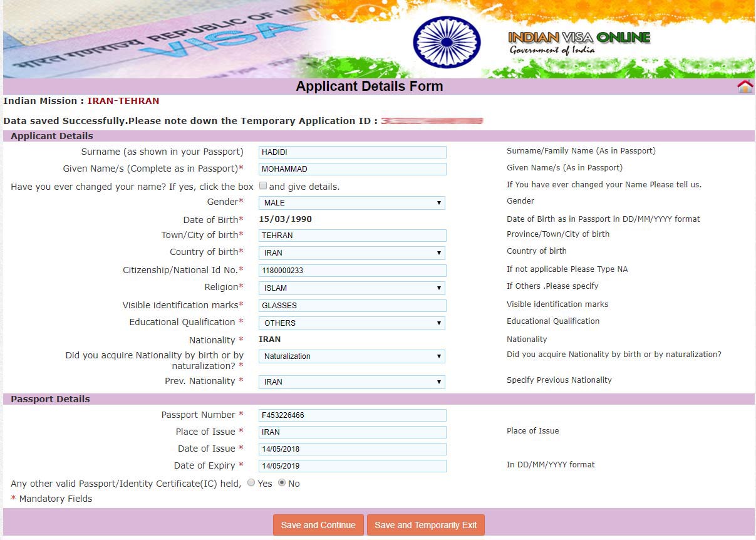Select the Passport Number input field
The width and height of the screenshot is (756, 540).
click(352, 415)
